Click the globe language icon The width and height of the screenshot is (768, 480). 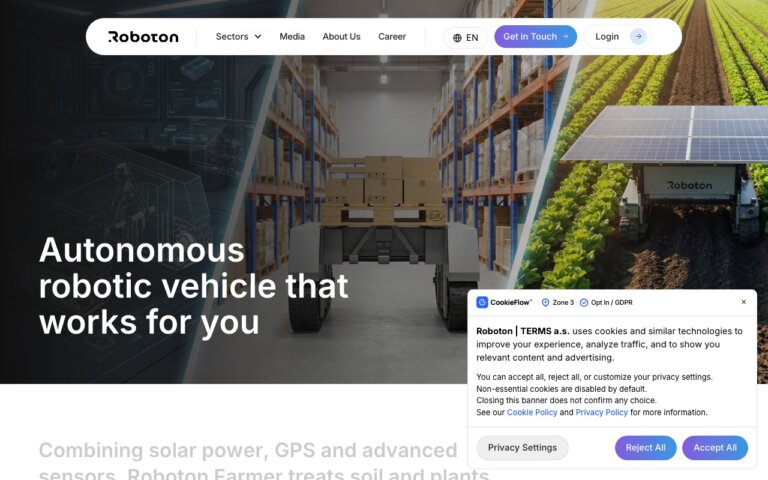click(457, 38)
